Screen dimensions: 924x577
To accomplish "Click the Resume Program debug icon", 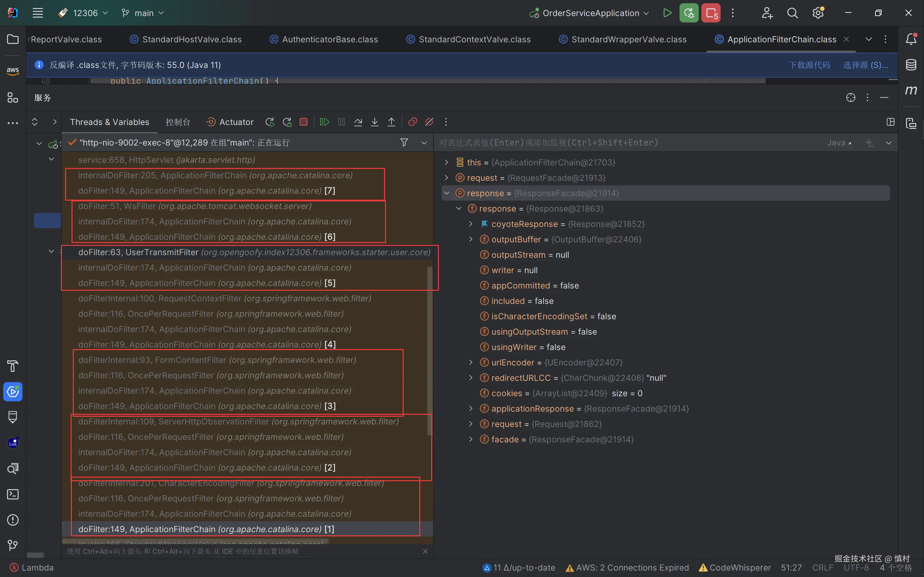I will [324, 122].
